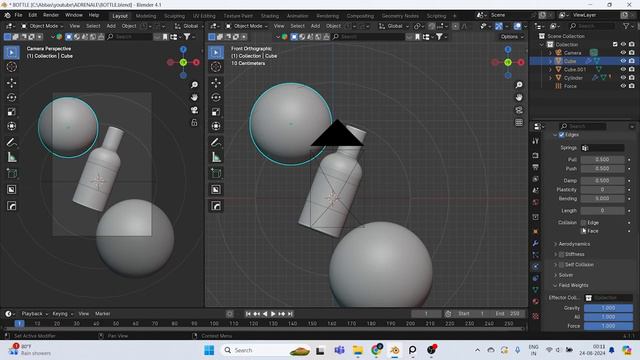The image size is (640, 360).
Task: Open Options dropdown in right viewport
Action: point(512,37)
